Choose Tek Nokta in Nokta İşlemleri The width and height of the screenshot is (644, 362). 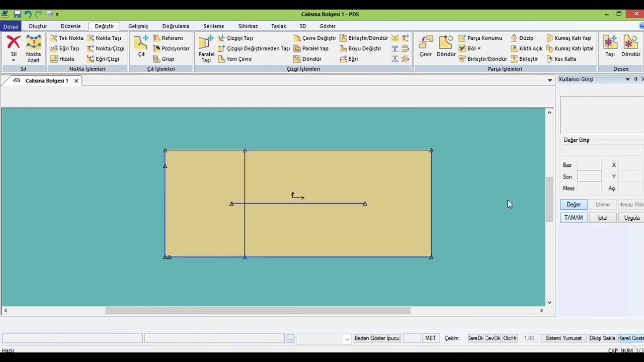coord(67,38)
